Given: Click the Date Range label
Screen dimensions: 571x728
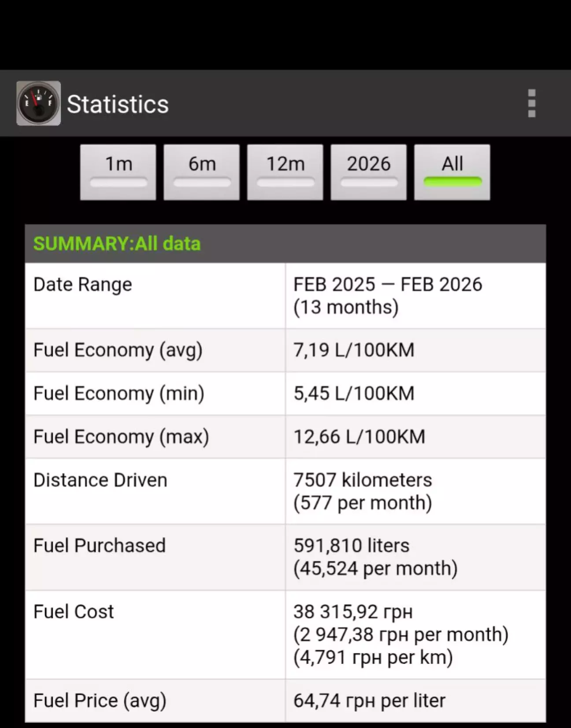Looking at the screenshot, I should 83,285.
